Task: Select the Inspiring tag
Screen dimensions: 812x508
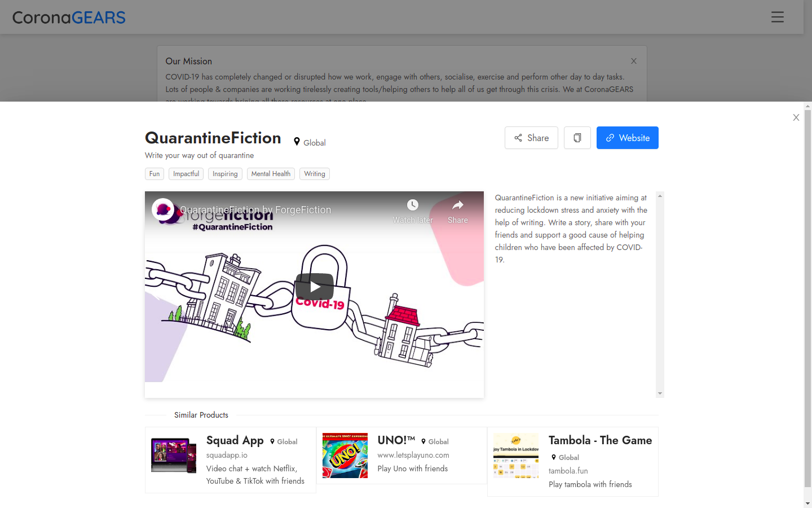Action: [x=225, y=174]
